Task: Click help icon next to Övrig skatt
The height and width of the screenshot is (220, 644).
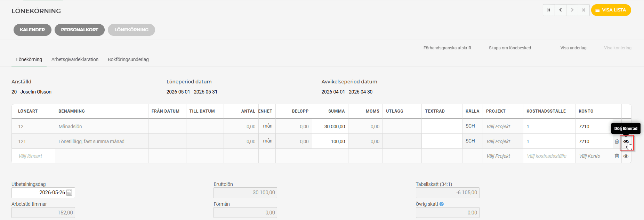Action: coord(442,204)
